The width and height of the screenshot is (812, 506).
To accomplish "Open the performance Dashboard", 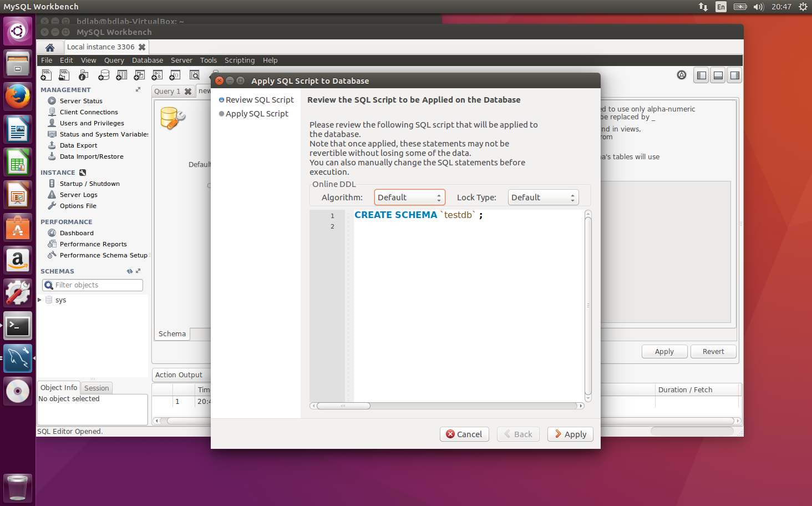I will [77, 233].
